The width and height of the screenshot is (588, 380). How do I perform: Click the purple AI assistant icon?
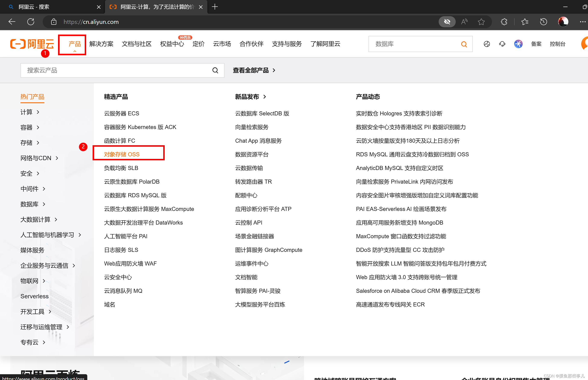coord(518,44)
